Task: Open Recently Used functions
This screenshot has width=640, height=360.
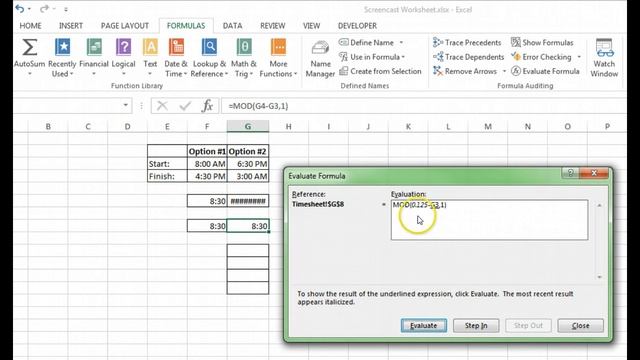Action: (62, 57)
